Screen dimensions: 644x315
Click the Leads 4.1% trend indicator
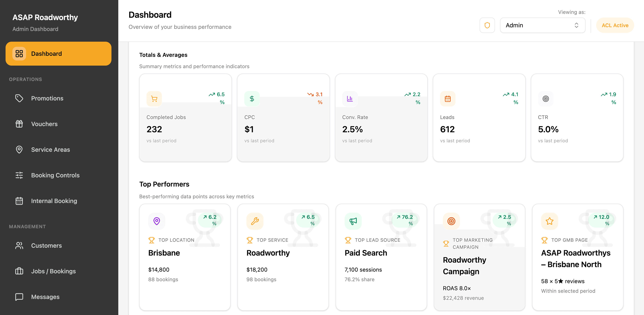511,98
